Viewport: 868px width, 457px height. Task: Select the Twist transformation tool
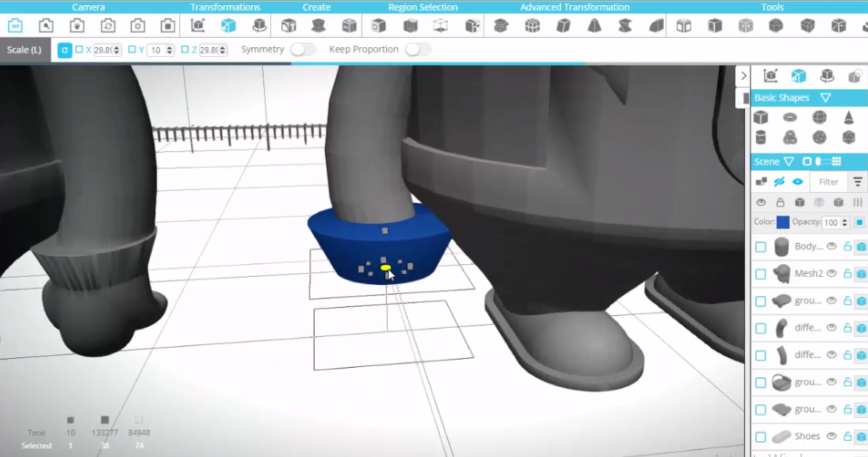625,26
